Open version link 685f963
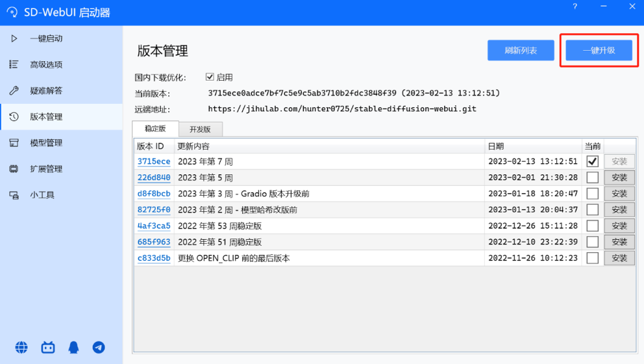Image resolution: width=644 pixels, height=364 pixels. click(154, 242)
